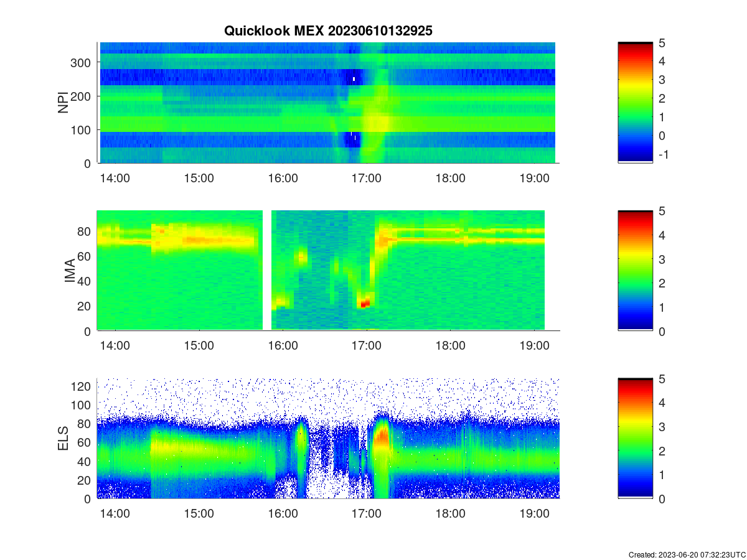Click the 15:00 tick label of the IMA plot
The width and height of the screenshot is (747, 560).
pyautogui.click(x=199, y=346)
